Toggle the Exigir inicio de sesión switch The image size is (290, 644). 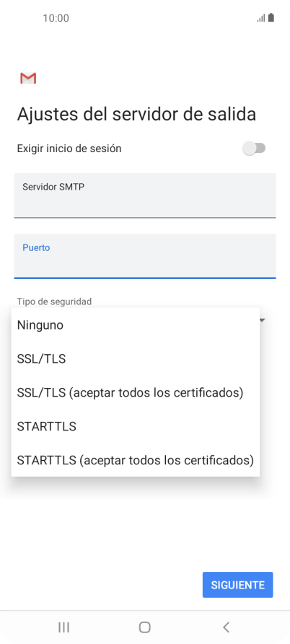[x=254, y=149]
